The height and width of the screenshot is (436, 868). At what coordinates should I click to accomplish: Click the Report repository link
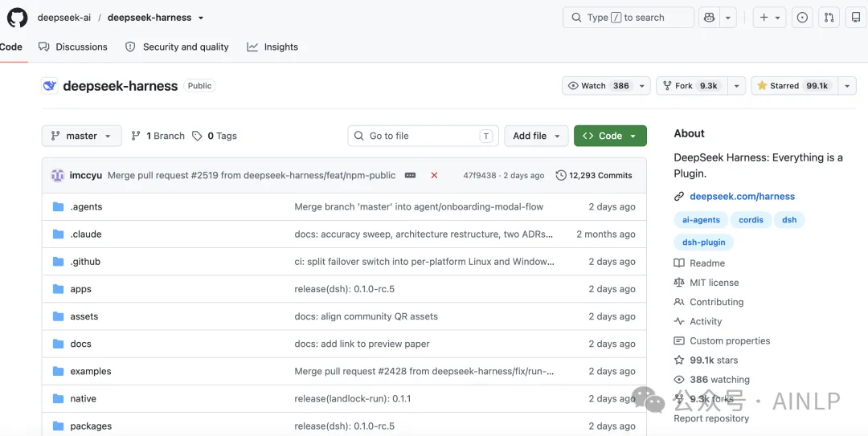click(711, 418)
